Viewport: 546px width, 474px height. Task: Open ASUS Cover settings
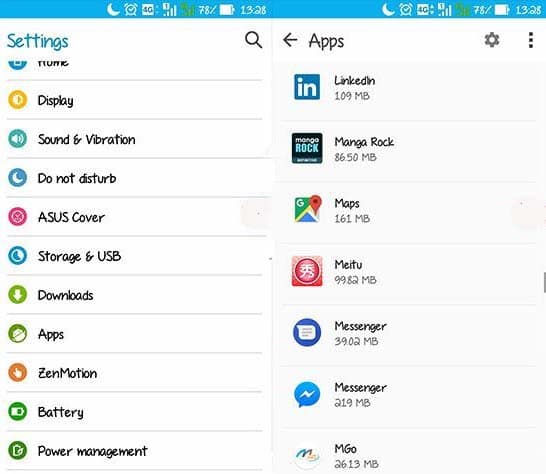point(134,217)
